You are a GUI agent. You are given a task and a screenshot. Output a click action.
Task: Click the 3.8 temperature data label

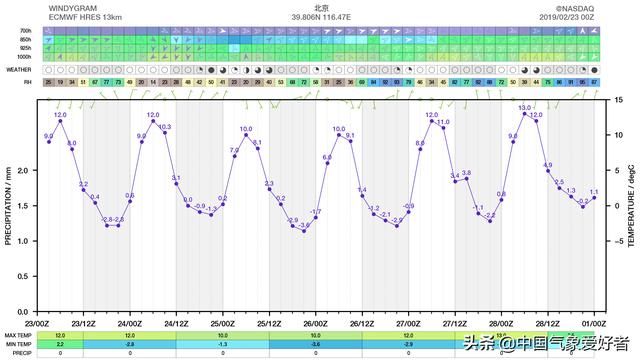tap(466, 173)
